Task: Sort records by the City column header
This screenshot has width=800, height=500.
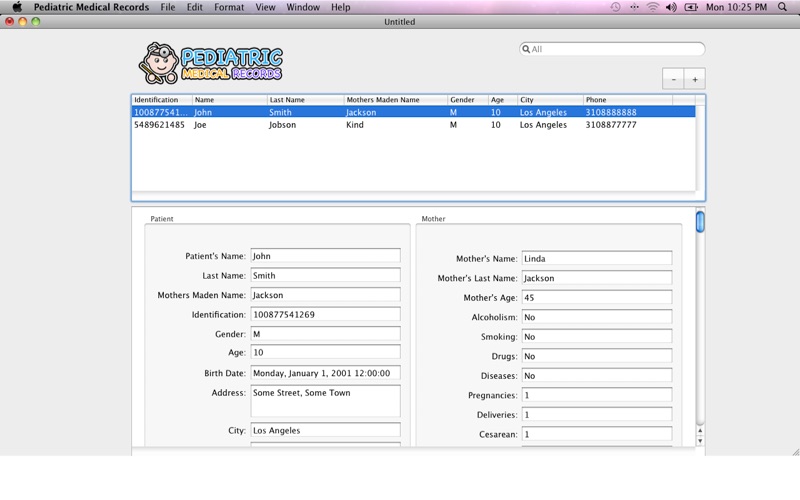Action: [549, 100]
